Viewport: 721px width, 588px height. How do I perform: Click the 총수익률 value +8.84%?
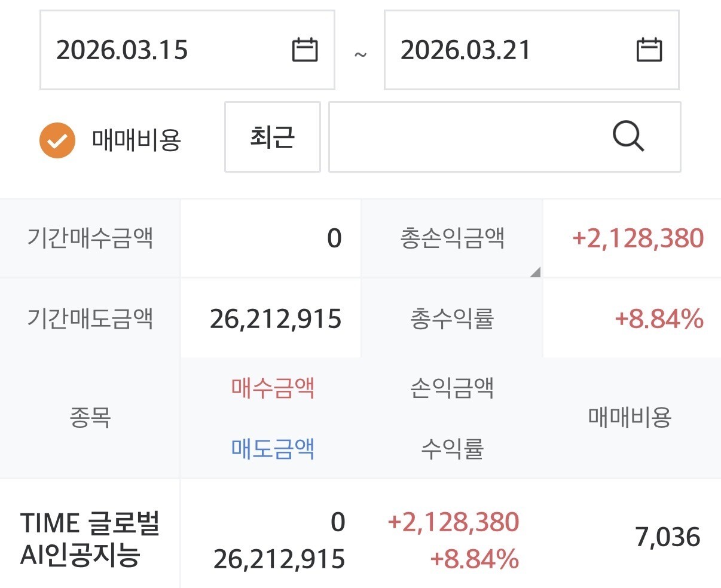[x=659, y=319]
